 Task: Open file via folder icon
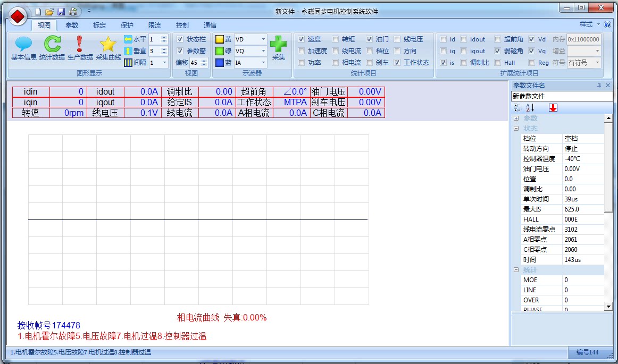[49, 11]
